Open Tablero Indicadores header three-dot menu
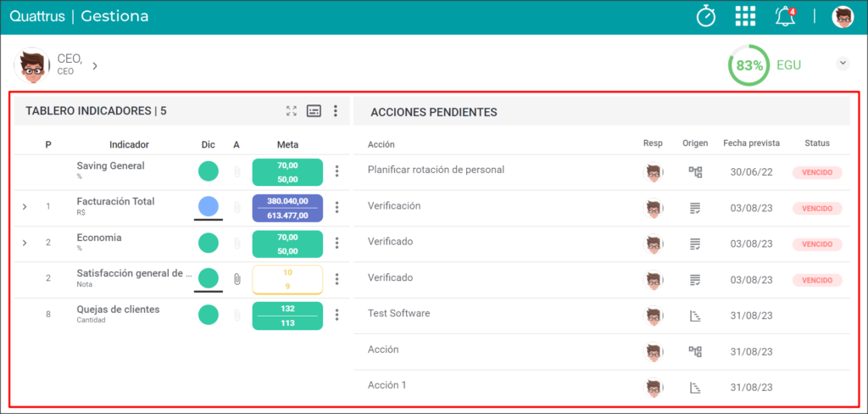Viewport: 868px width, 414px height. (x=336, y=111)
